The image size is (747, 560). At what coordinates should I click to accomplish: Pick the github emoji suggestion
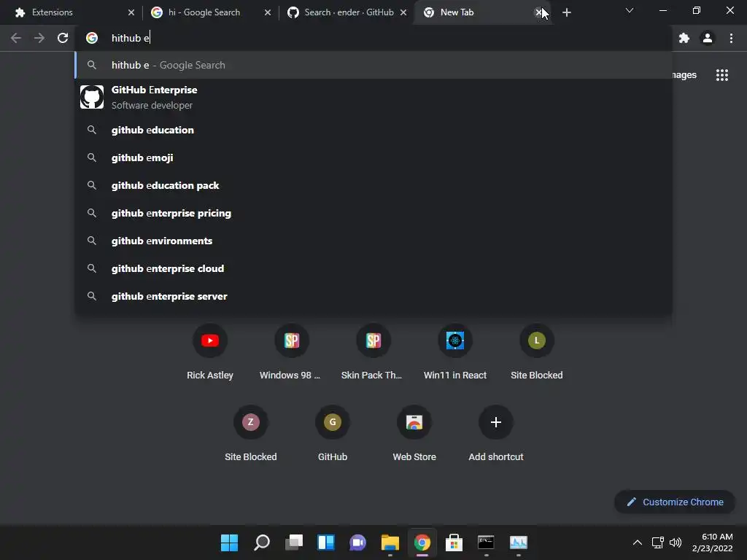(373, 157)
